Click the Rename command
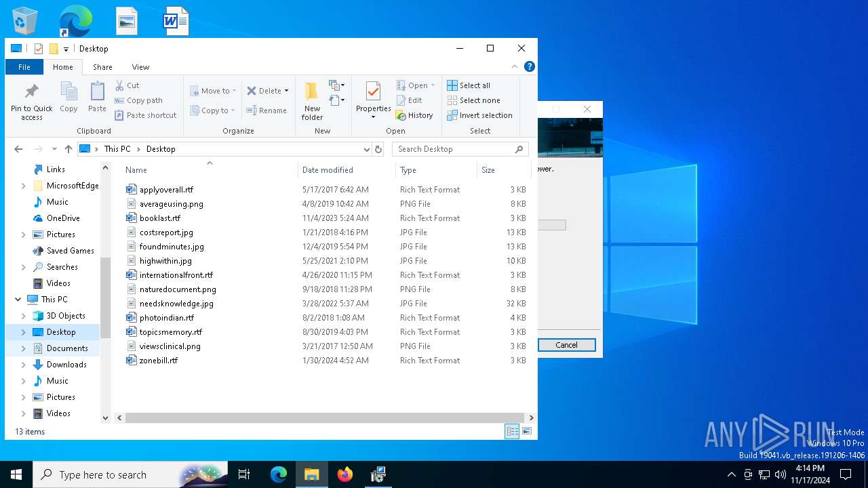 coord(267,110)
